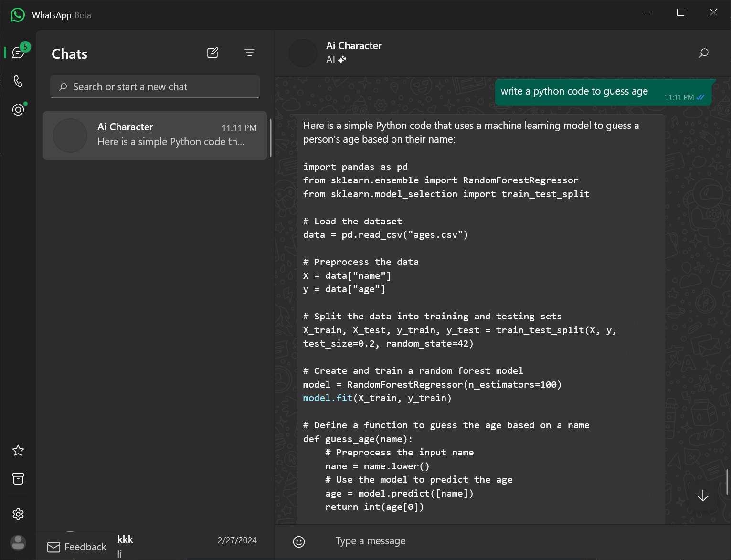Click Search or start a new chat field

(x=155, y=87)
